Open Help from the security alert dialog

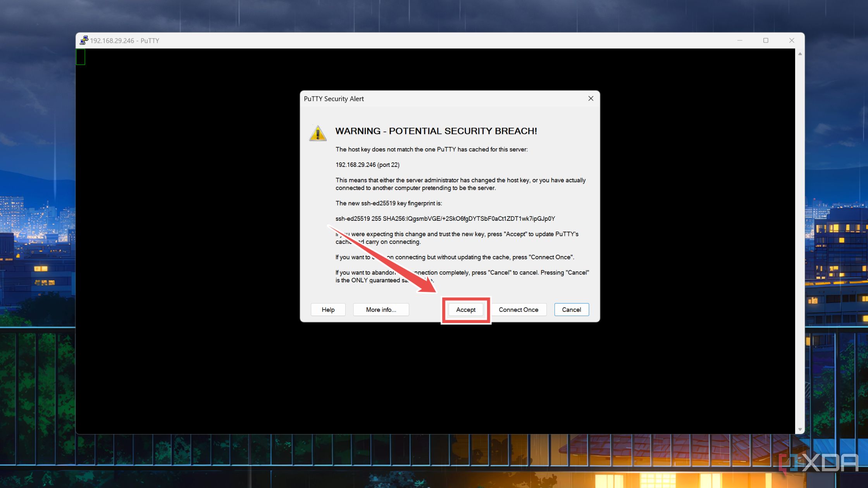328,309
